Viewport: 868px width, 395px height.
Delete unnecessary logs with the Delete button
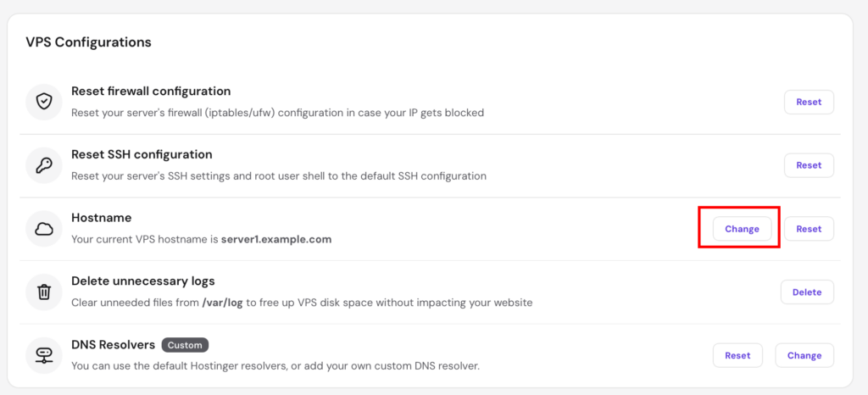(x=807, y=292)
